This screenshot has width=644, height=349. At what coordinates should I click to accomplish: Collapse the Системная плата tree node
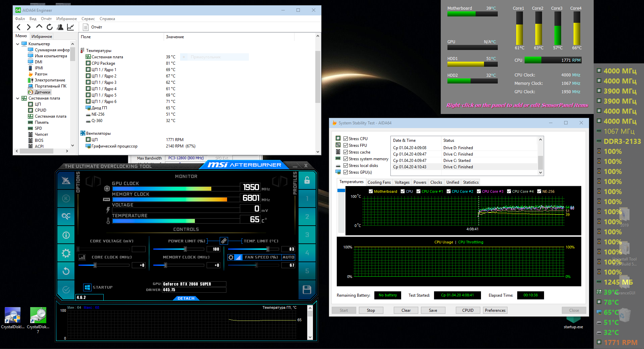(18, 98)
